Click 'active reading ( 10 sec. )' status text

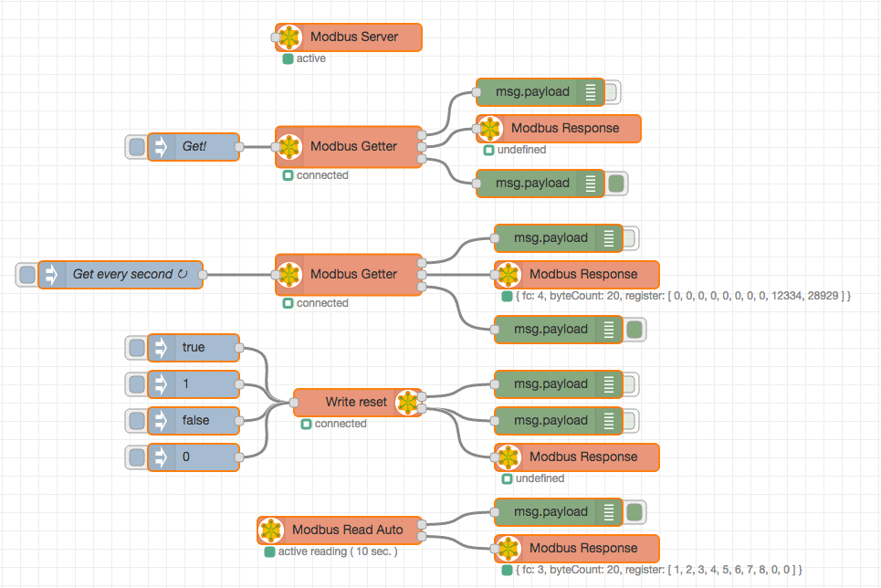pyautogui.click(x=338, y=552)
